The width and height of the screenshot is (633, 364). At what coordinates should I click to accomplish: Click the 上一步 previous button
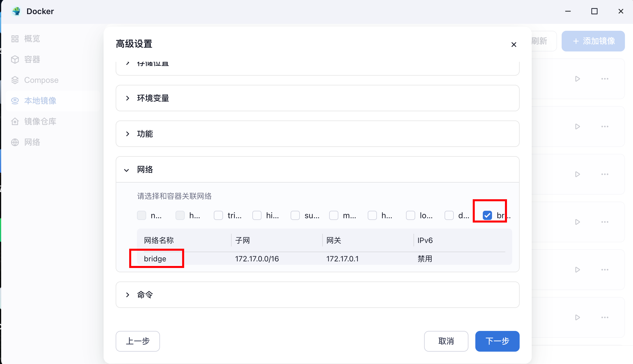[x=138, y=341]
